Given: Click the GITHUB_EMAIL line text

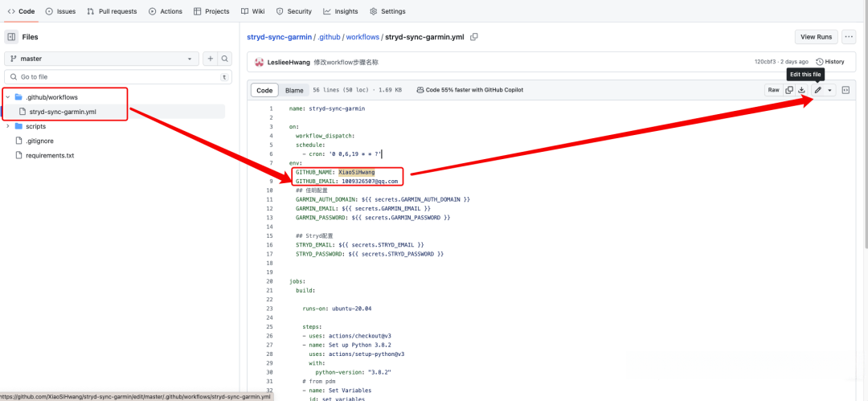Looking at the screenshot, I should click(346, 181).
